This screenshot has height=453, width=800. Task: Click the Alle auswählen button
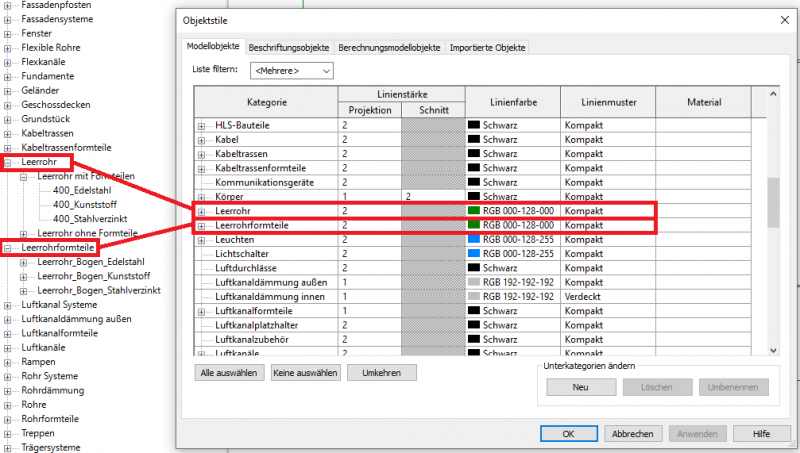coord(231,372)
